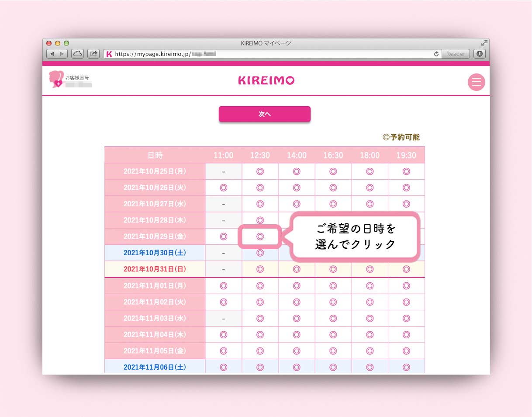This screenshot has height=417, width=532.
Task: Select the 14:00 slot on 2021年11月01日(月)
Action: coord(297,286)
